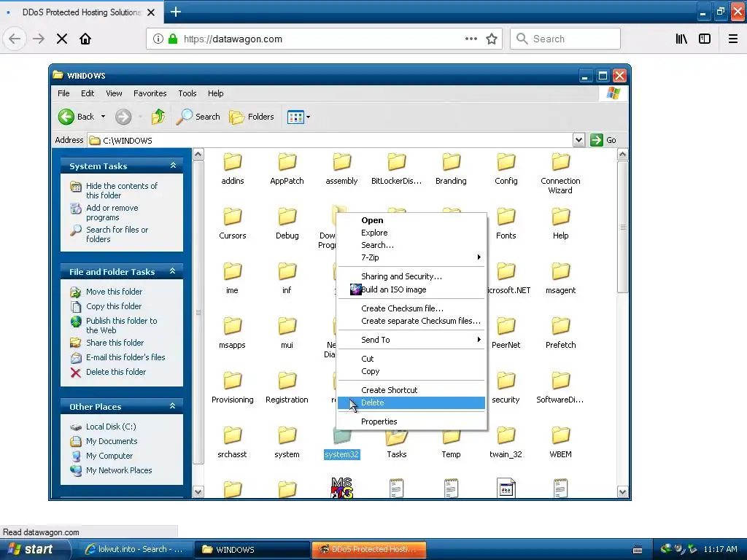Open the Explorer Tools menu
This screenshot has width=747, height=560.
click(x=187, y=93)
